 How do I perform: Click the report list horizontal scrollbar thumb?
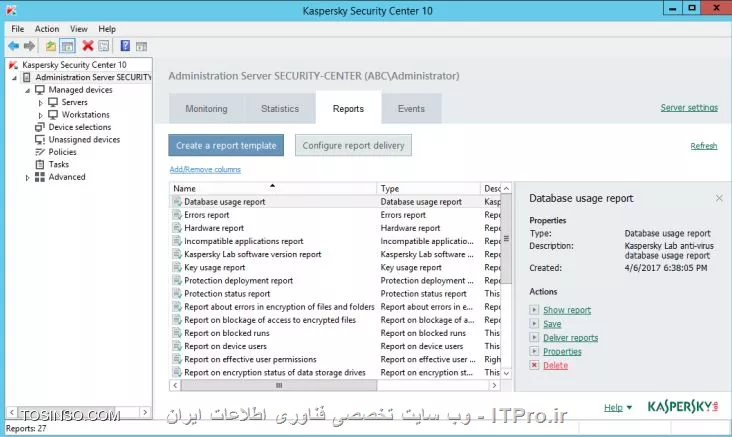pyautogui.click(x=279, y=385)
